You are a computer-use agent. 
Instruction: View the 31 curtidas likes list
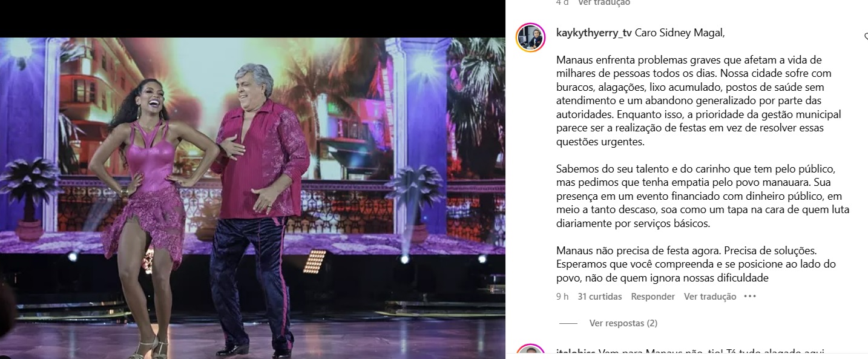coord(600,297)
